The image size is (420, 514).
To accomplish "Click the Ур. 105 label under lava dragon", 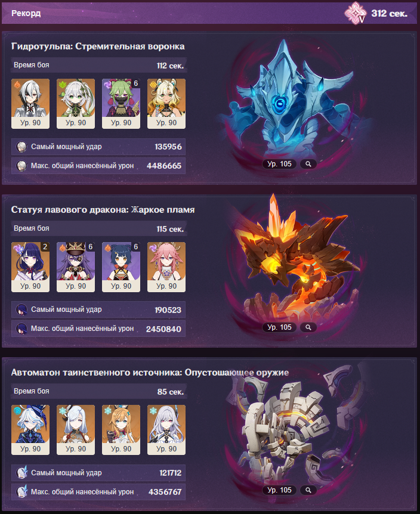I will tap(279, 327).
